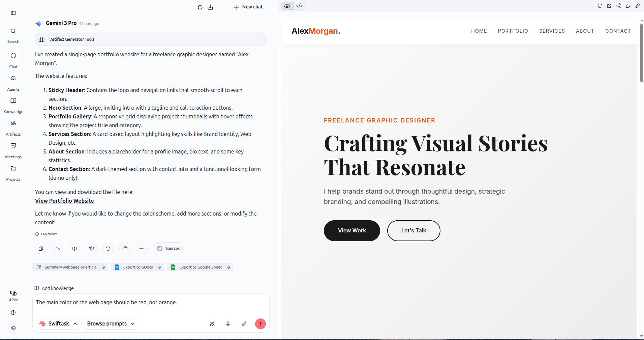The height and width of the screenshot is (340, 644).
Task: Click the reply arrow icon
Action: point(58,249)
